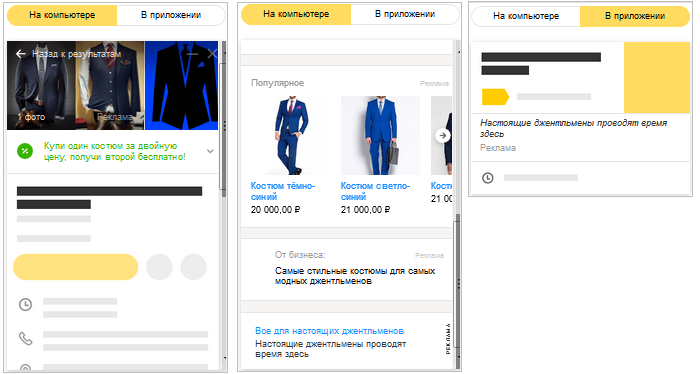The width and height of the screenshot is (700, 374).
Task: Click the clock icon in app preview card
Action: (x=488, y=178)
